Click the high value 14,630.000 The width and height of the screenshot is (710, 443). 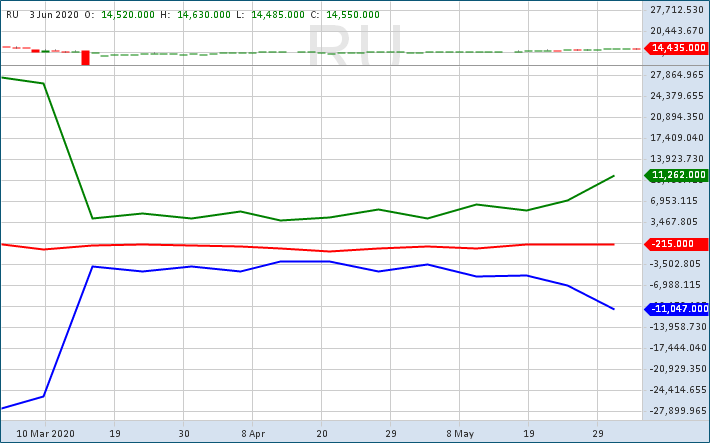click(204, 14)
